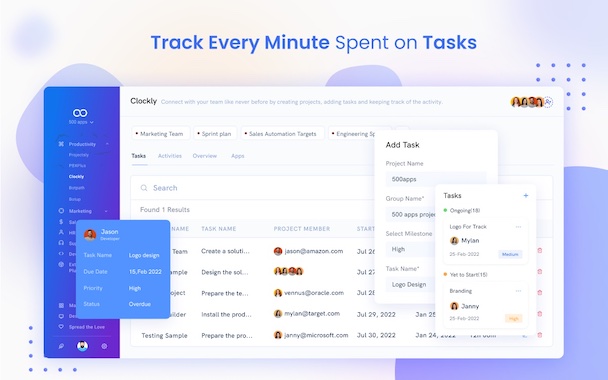Switch to the Apps tab
608x380 pixels.
[x=238, y=156]
